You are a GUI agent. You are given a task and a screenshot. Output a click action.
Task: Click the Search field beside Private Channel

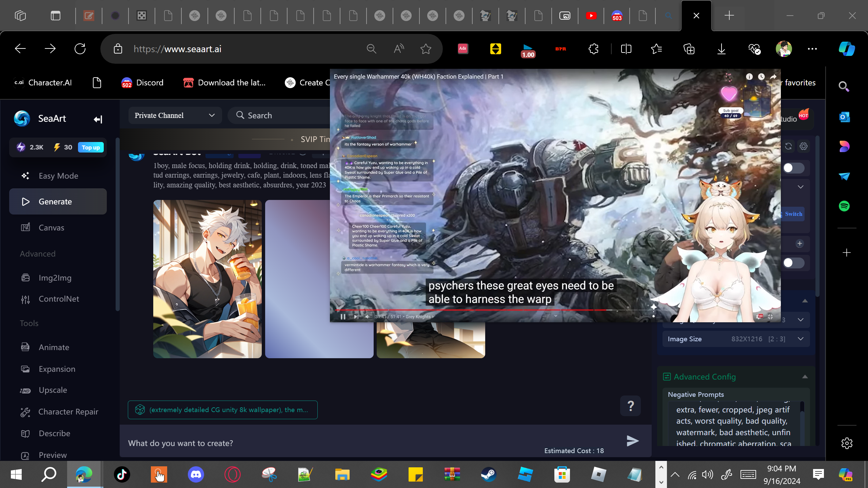click(x=279, y=116)
